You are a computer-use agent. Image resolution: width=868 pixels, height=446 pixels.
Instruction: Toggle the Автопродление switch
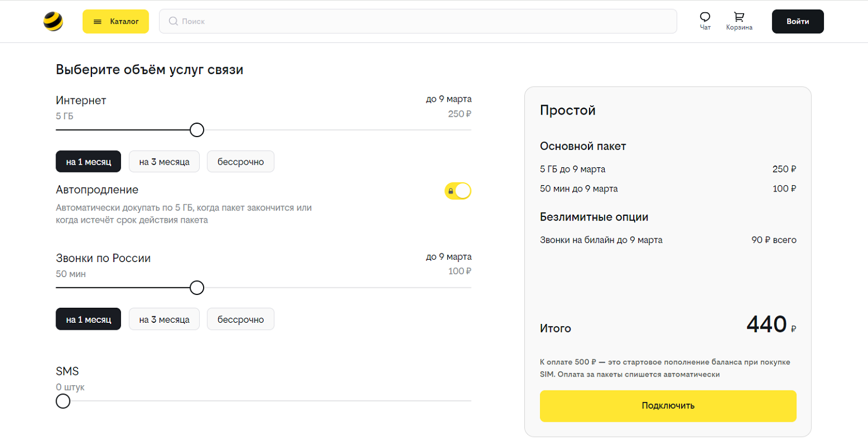458,191
